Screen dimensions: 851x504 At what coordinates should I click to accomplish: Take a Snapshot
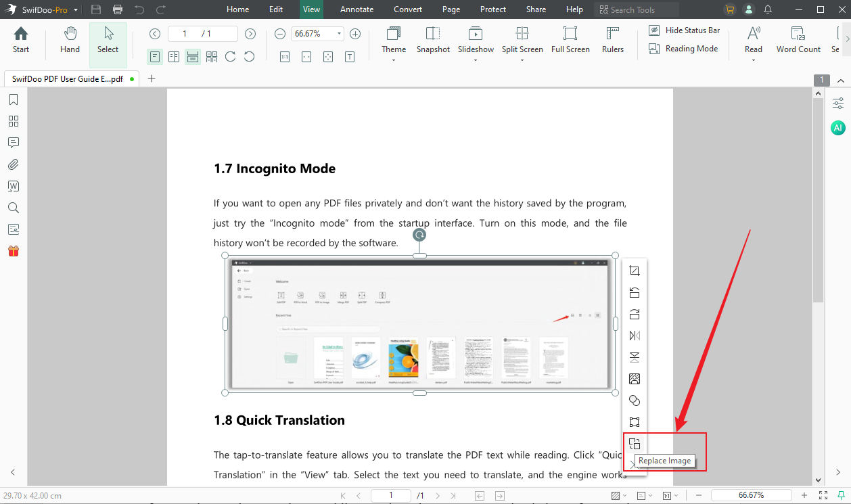433,41
